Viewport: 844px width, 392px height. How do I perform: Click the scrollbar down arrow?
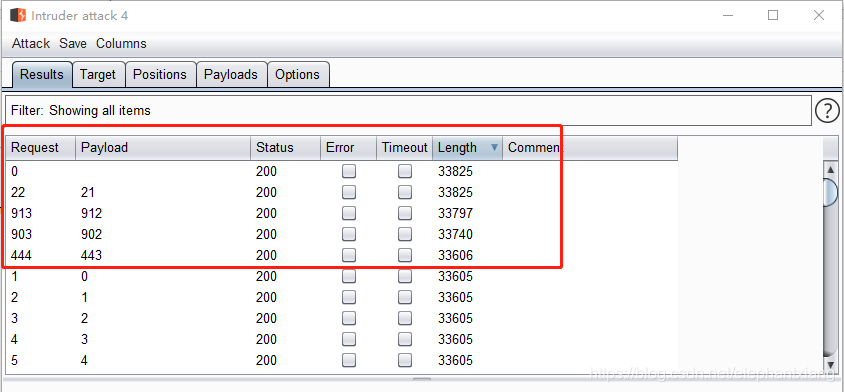tap(831, 365)
